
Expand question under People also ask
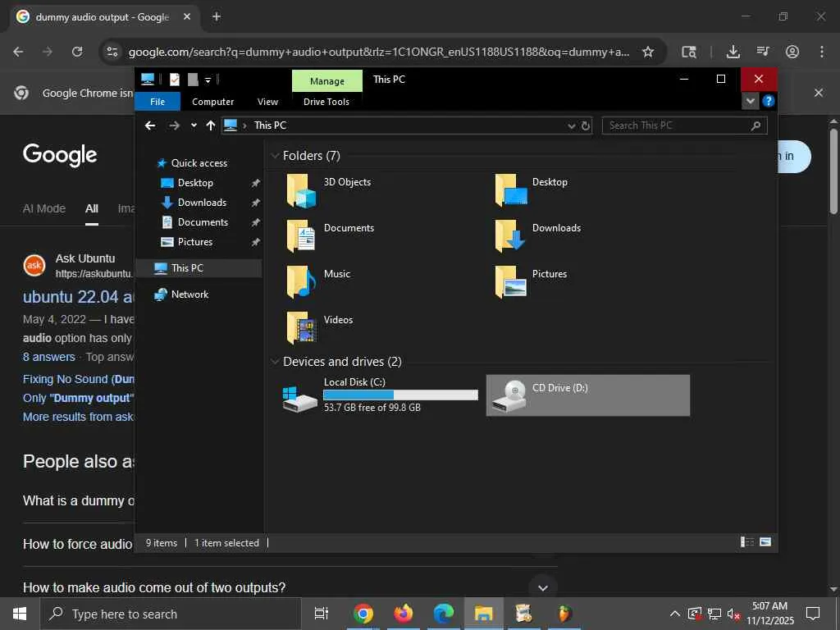pyautogui.click(x=543, y=587)
